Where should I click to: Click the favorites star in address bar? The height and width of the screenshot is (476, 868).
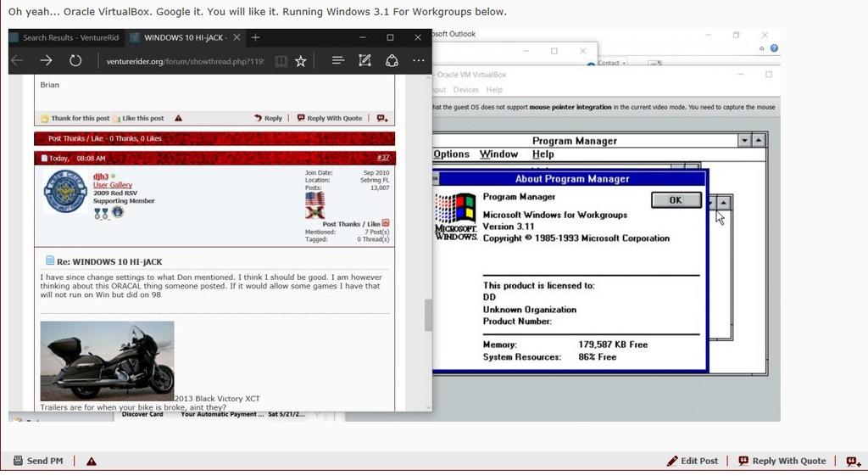coord(300,60)
